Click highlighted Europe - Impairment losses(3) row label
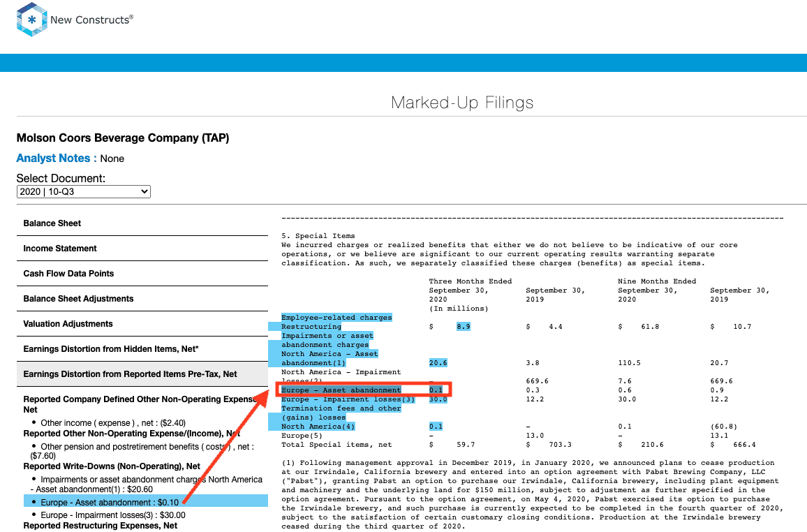Image resolution: width=807 pixels, height=532 pixels. point(348,399)
